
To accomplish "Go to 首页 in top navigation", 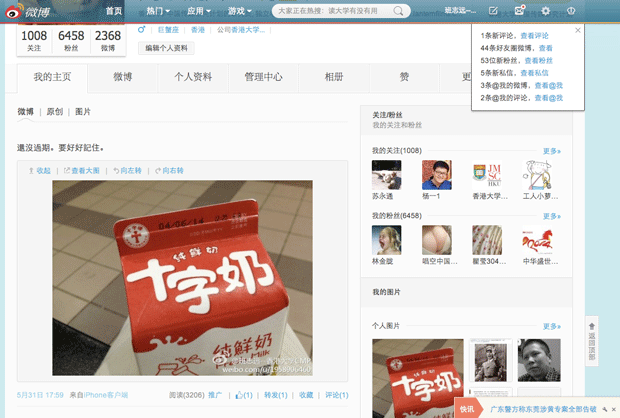I will click(114, 11).
